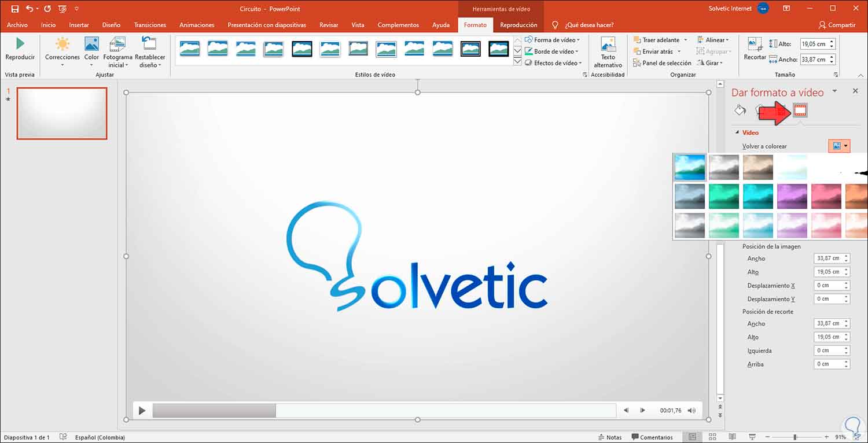Check accessibility via the status bar book icon
The height and width of the screenshot is (443, 868).
click(x=63, y=437)
